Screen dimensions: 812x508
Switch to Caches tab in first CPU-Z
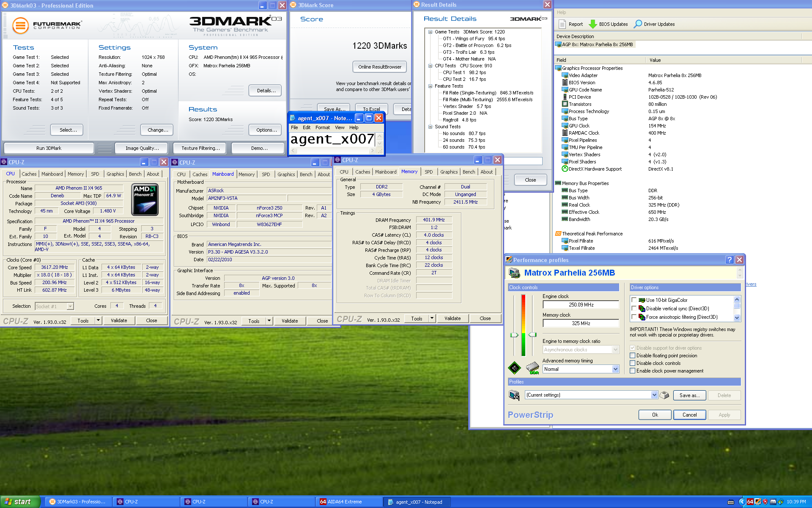click(29, 174)
